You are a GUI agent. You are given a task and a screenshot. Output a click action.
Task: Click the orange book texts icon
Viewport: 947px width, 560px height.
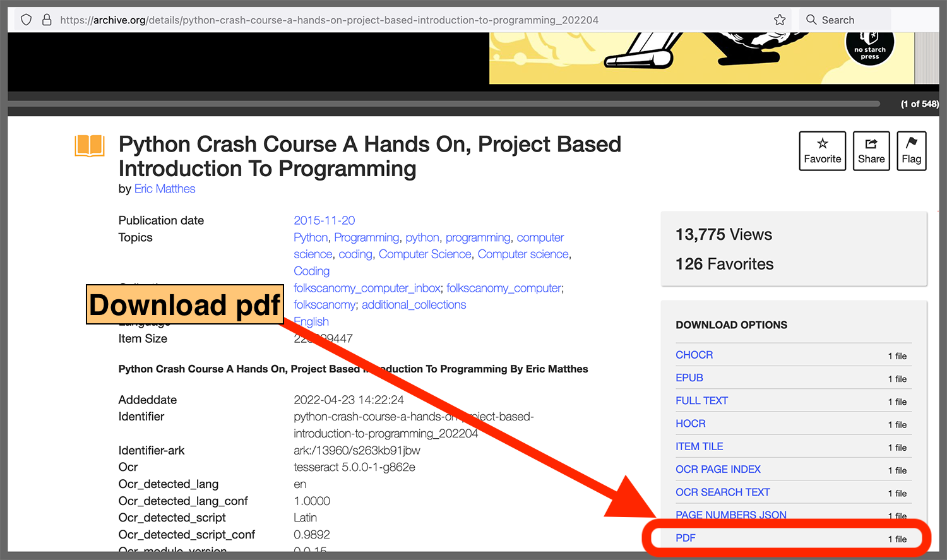pyautogui.click(x=90, y=145)
